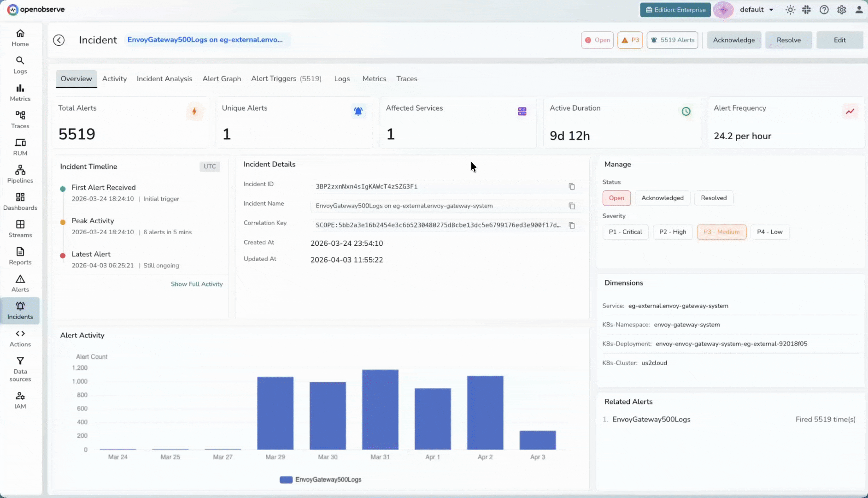The height and width of the screenshot is (498, 868).
Task: Open the Logs section from the sidebar
Action: tap(20, 65)
